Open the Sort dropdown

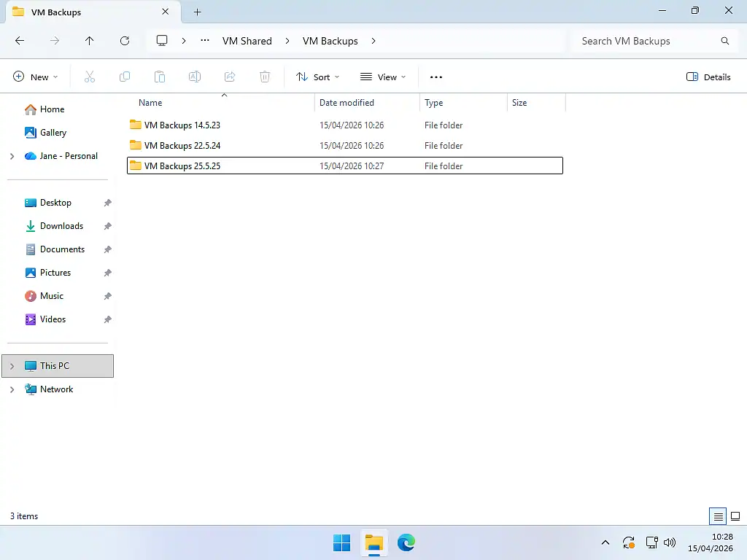click(317, 77)
